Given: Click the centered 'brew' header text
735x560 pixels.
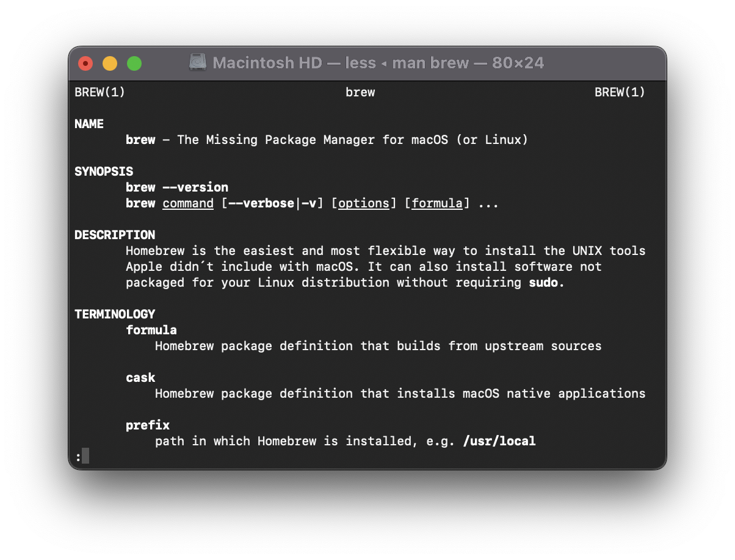Looking at the screenshot, I should [360, 92].
